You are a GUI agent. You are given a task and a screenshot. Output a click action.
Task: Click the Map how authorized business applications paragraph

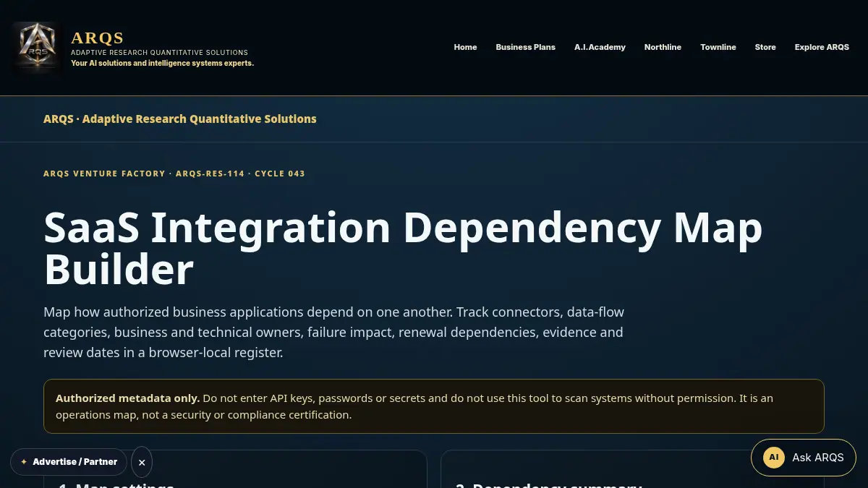click(x=333, y=333)
